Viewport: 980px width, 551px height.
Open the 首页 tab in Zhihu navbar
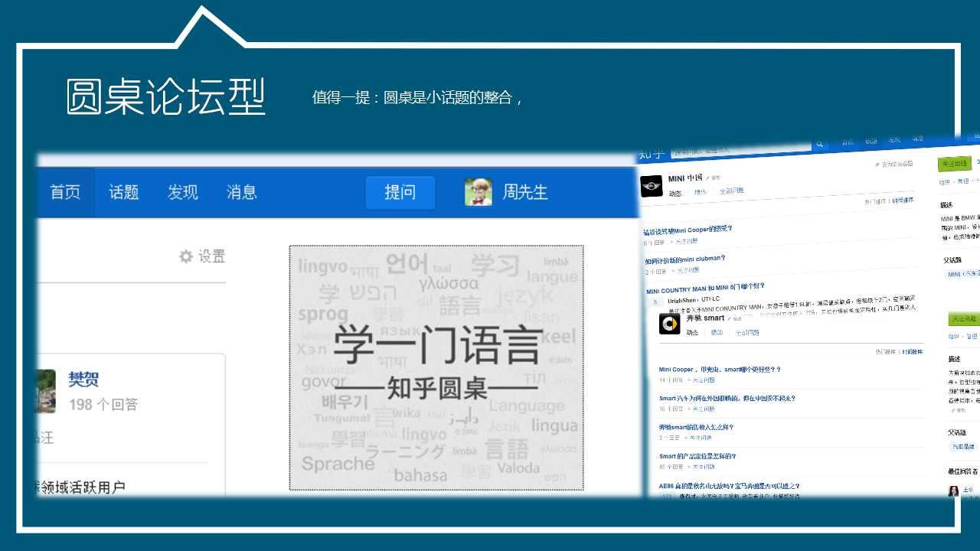pyautogui.click(x=65, y=193)
